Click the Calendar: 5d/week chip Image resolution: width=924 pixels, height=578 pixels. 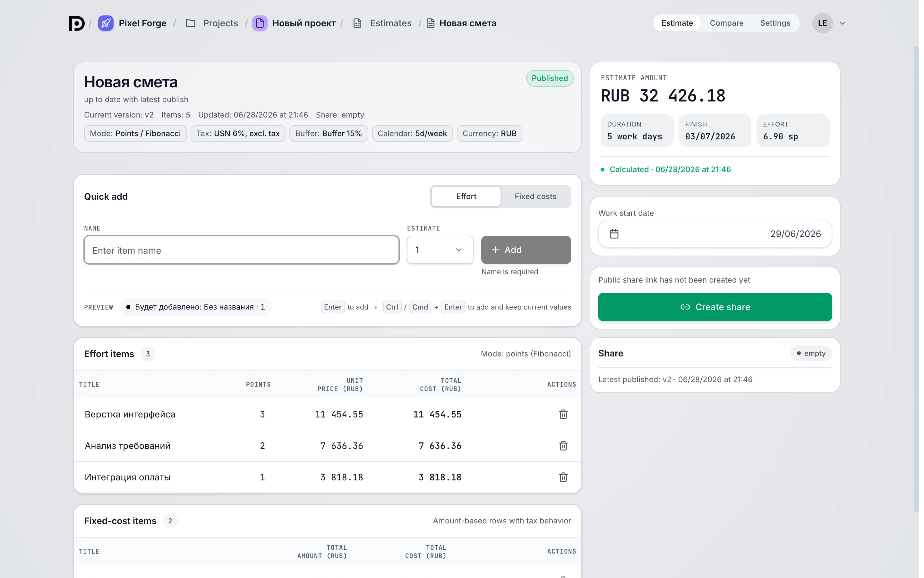(412, 134)
